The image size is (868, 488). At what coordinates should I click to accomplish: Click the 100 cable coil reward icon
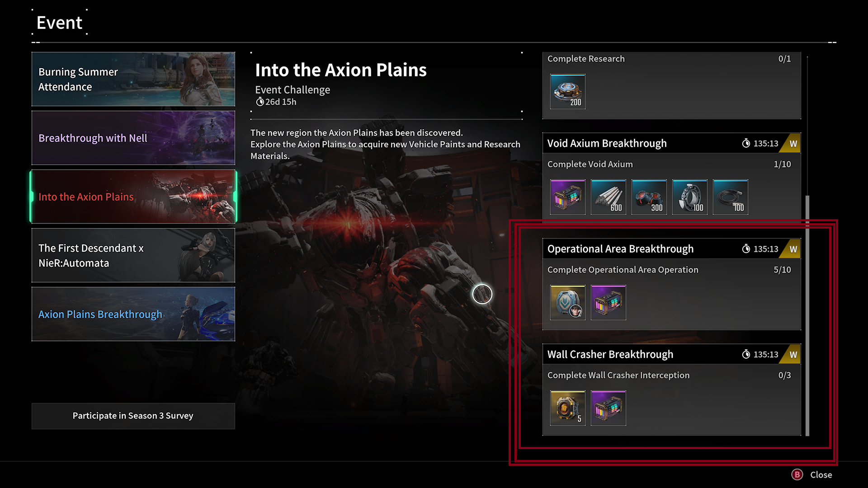point(731,197)
